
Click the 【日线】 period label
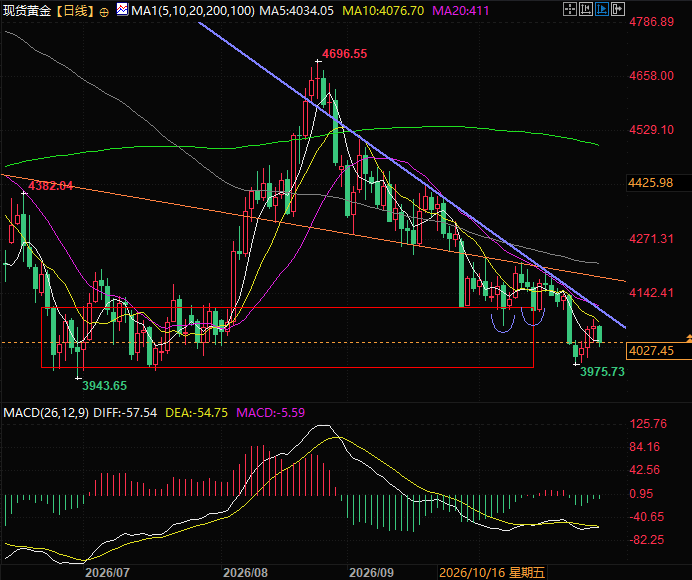point(76,11)
